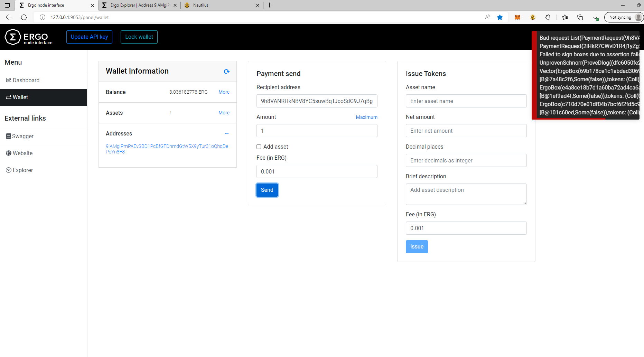Click the Issue tokens button
Viewport: 644px width, 357px height.
[417, 247]
